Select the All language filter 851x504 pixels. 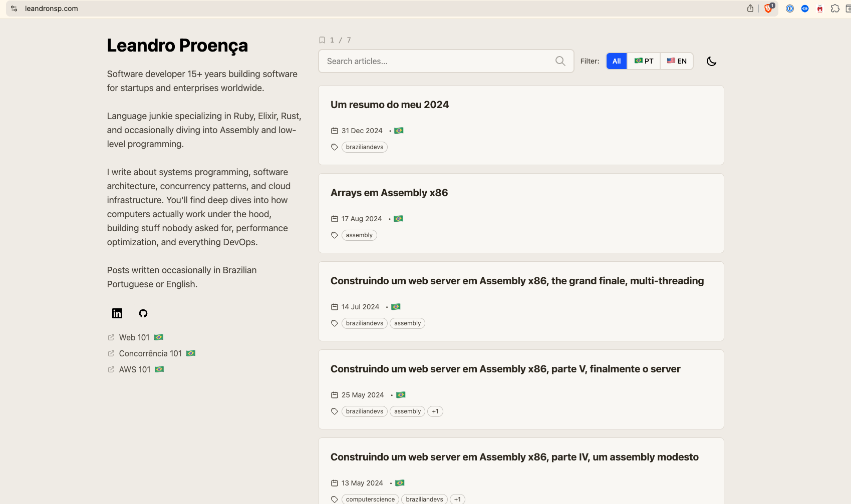[x=616, y=61]
